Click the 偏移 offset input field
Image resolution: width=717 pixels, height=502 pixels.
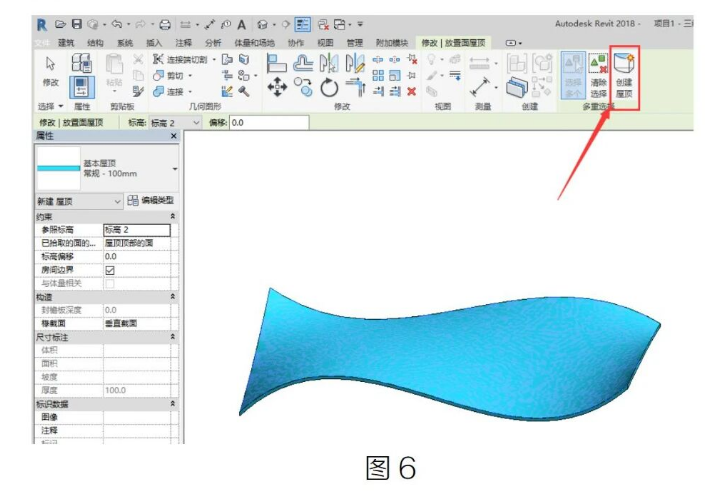pyautogui.click(x=269, y=123)
